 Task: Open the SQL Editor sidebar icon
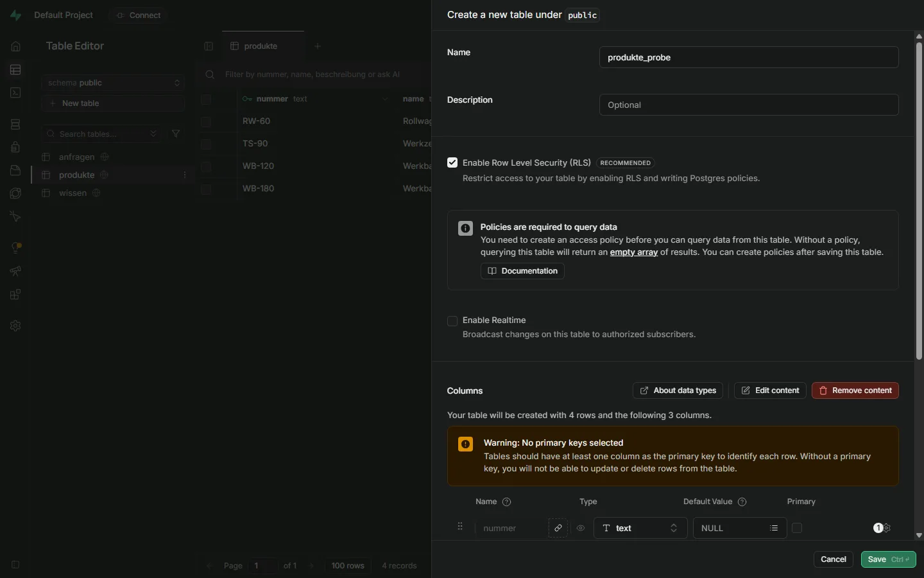(x=15, y=92)
